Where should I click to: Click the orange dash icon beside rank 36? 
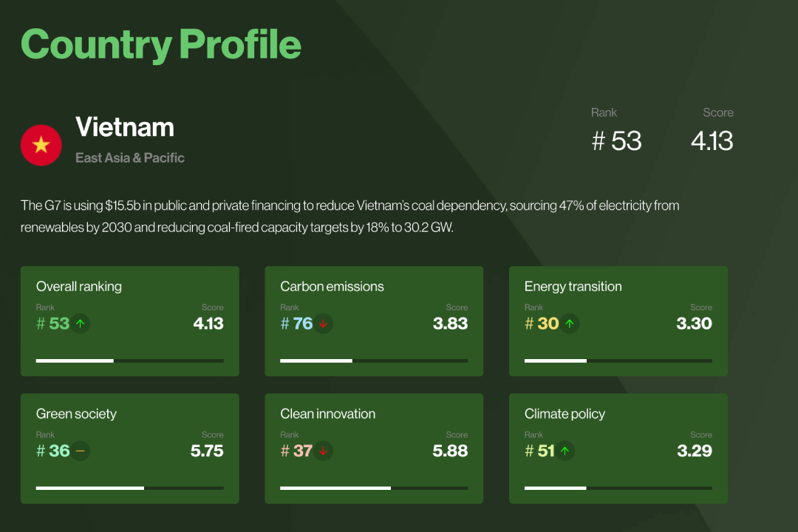pos(81,451)
